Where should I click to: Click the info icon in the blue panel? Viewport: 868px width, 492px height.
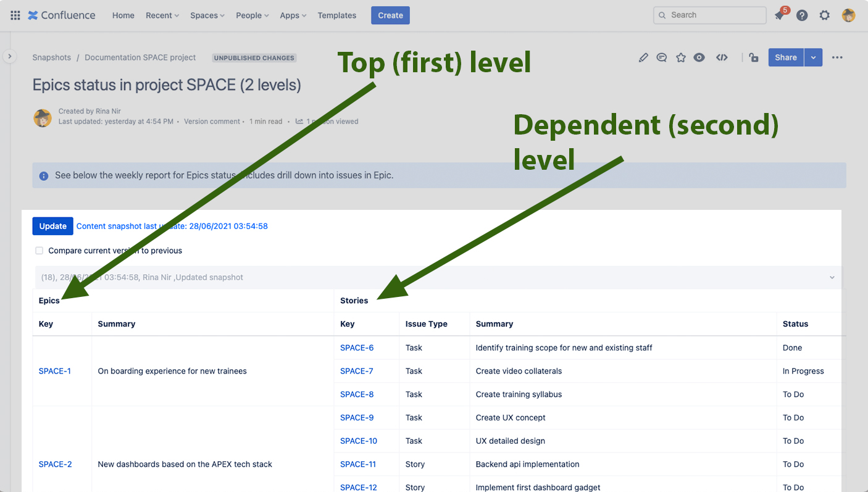[x=44, y=176]
